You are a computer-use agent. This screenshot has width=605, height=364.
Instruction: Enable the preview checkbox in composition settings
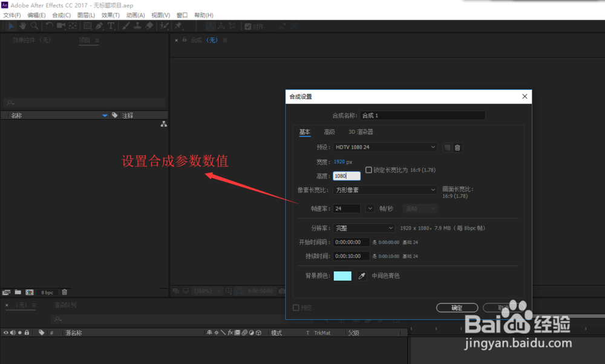click(x=296, y=307)
